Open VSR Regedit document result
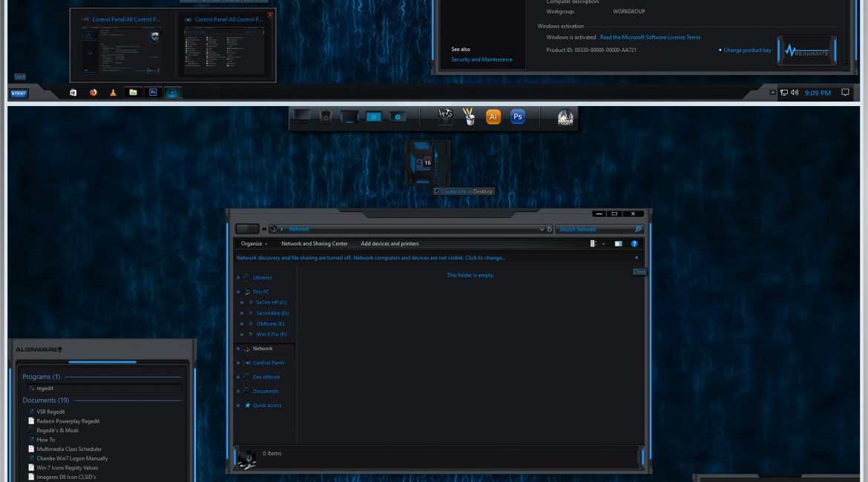 [50, 412]
